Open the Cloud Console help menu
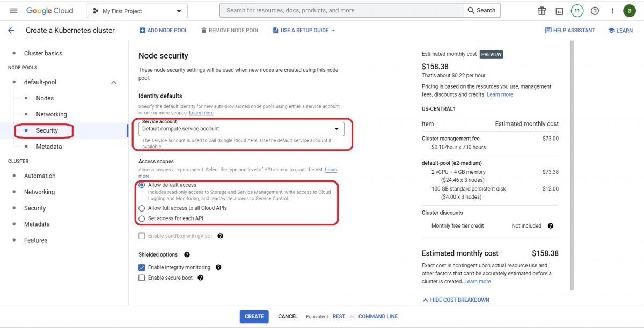Viewport: 644px width, 328px height. pyautogui.click(x=595, y=10)
